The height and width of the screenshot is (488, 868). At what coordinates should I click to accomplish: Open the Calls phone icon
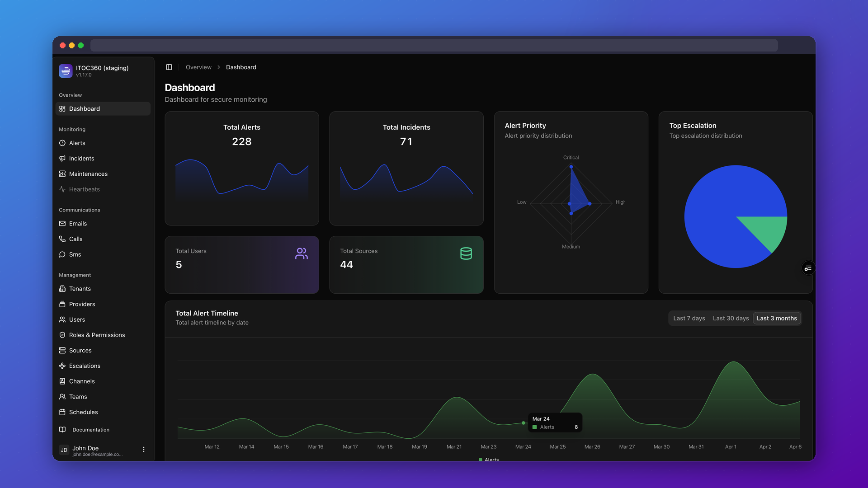tap(62, 239)
